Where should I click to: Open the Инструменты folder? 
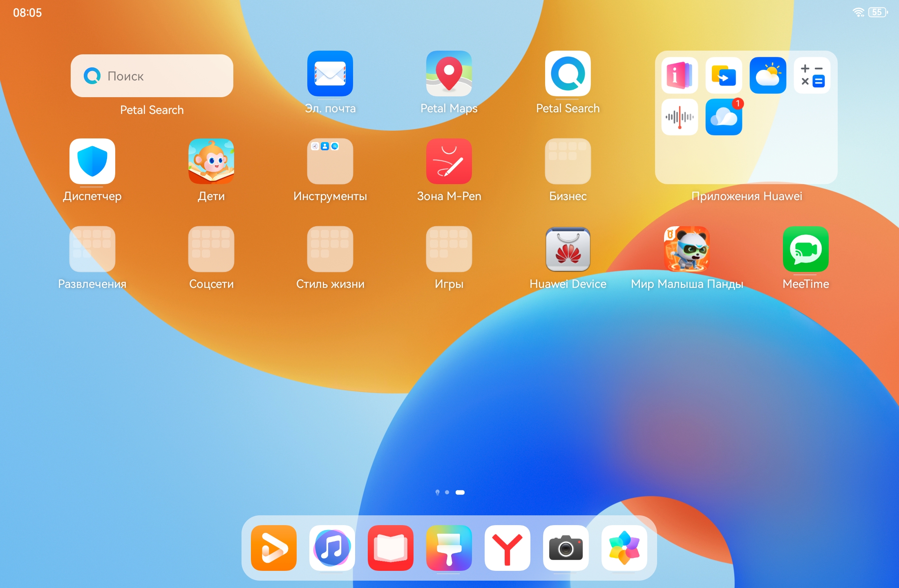[330, 161]
